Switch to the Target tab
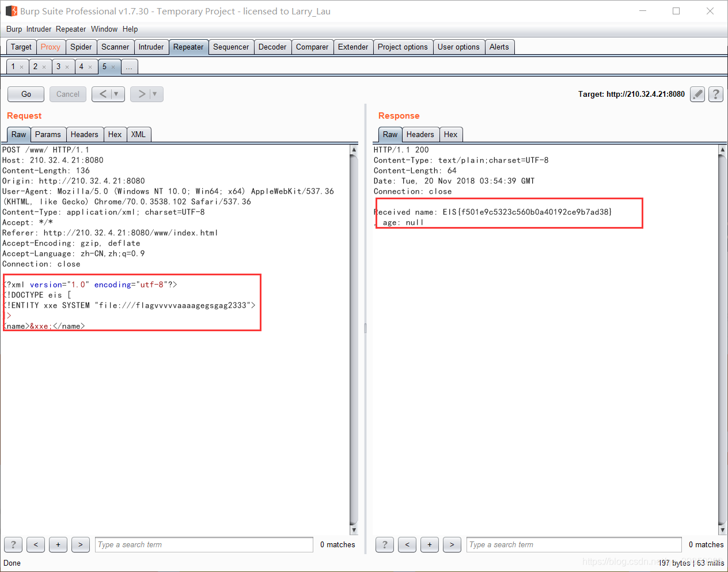This screenshot has width=728, height=572. pos(21,47)
